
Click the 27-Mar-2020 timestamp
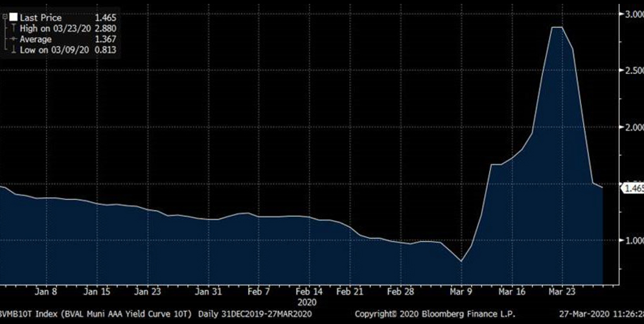pyautogui.click(x=601, y=314)
